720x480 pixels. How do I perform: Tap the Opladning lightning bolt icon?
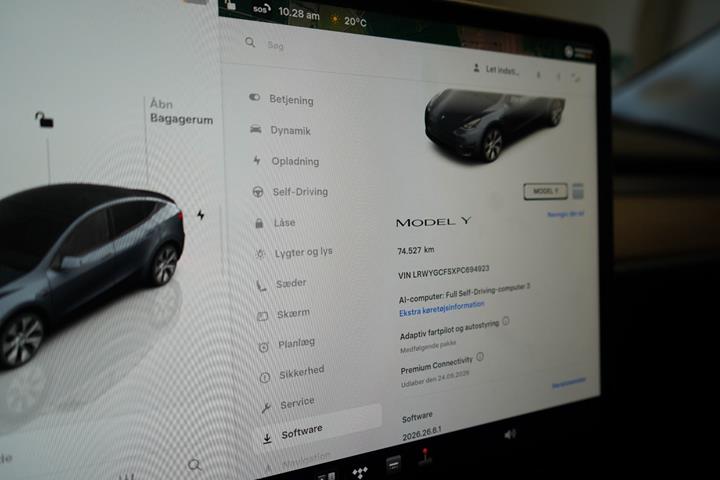tap(257, 160)
